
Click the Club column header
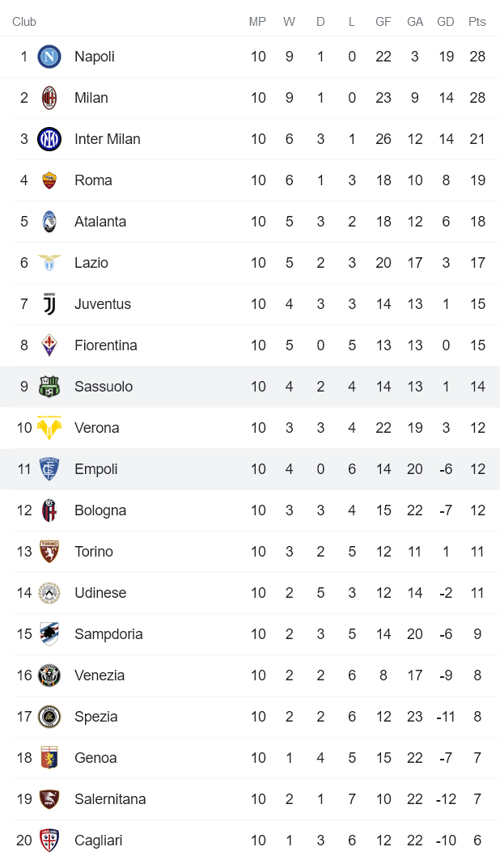click(x=24, y=22)
